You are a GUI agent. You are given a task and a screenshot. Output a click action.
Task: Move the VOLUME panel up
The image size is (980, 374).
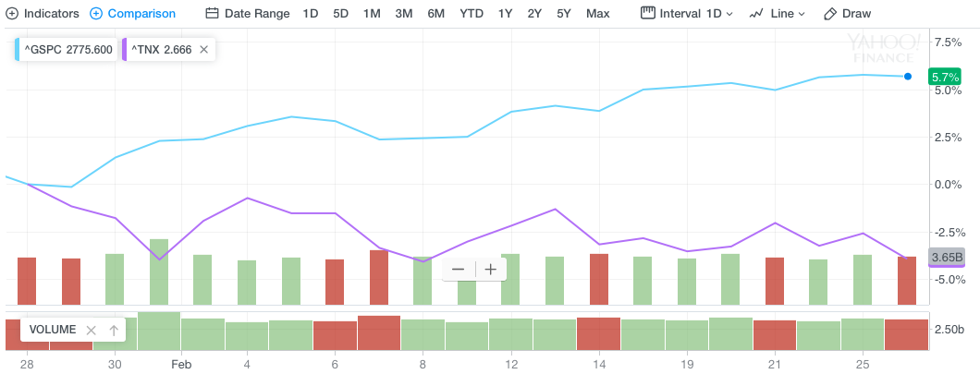tap(114, 330)
